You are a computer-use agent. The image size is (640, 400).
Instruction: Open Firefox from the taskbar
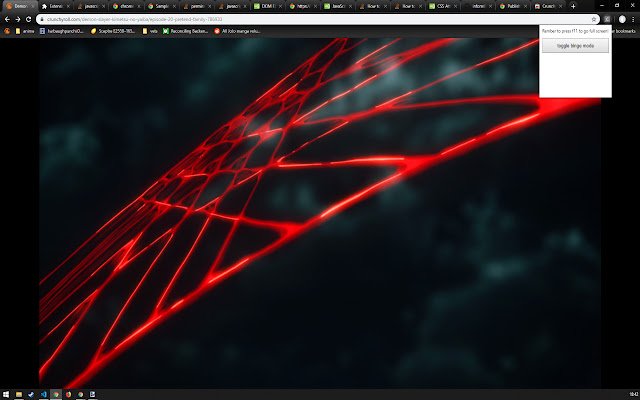click(x=68, y=394)
